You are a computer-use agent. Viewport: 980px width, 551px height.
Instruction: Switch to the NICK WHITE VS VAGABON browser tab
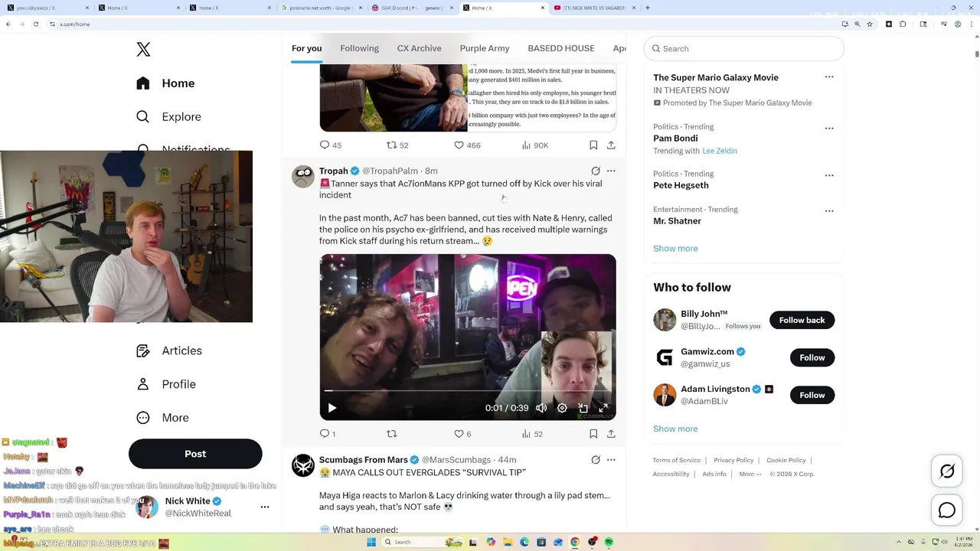(x=593, y=8)
